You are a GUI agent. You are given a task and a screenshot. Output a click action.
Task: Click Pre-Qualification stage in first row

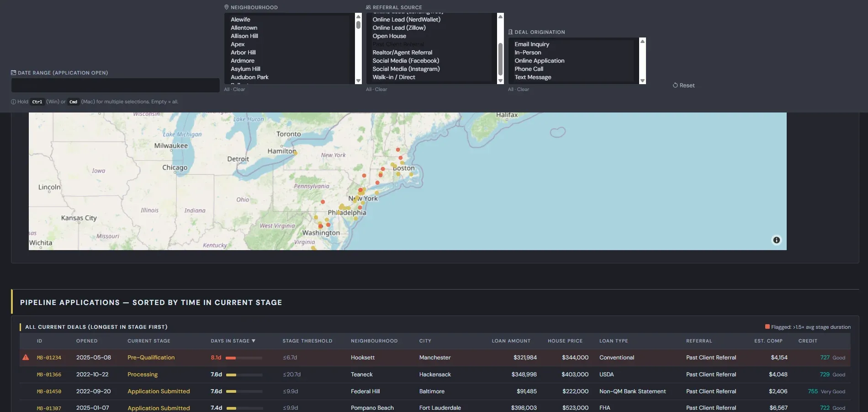pos(151,358)
